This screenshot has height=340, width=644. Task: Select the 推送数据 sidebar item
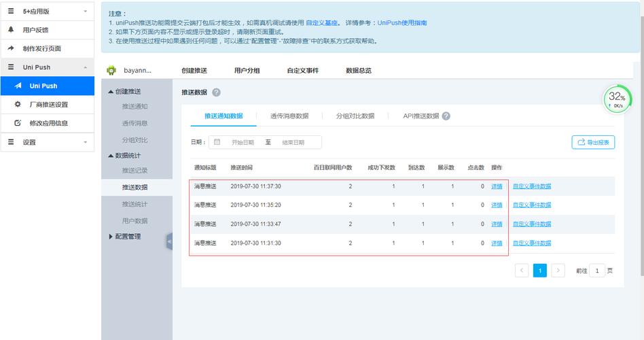137,188
